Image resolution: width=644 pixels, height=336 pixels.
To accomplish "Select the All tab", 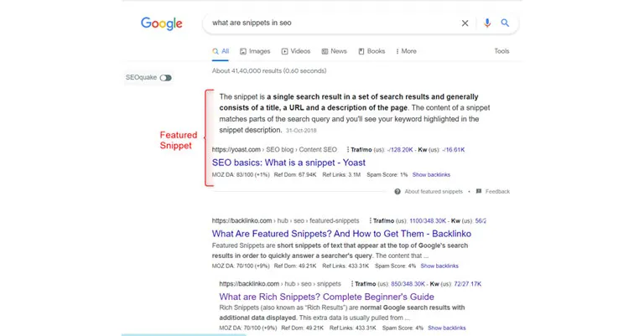I will pos(221,51).
